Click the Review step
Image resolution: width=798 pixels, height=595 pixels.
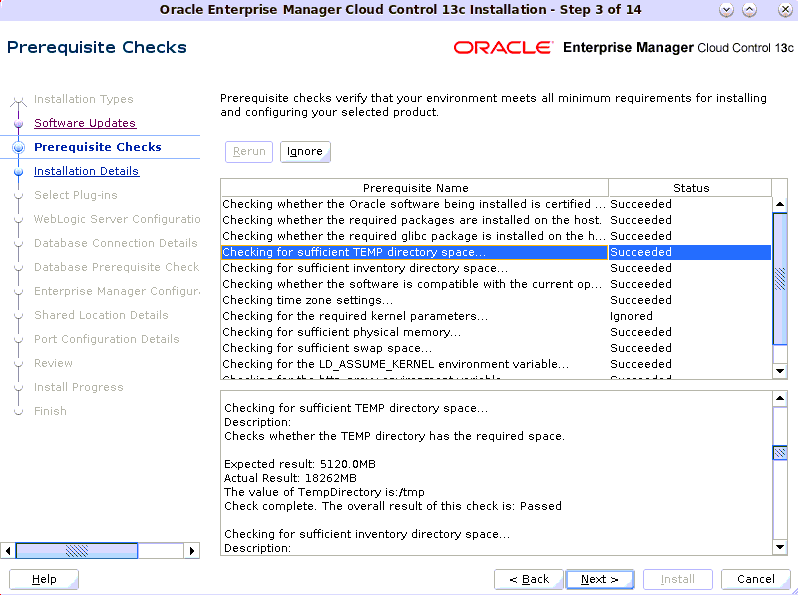[53, 363]
